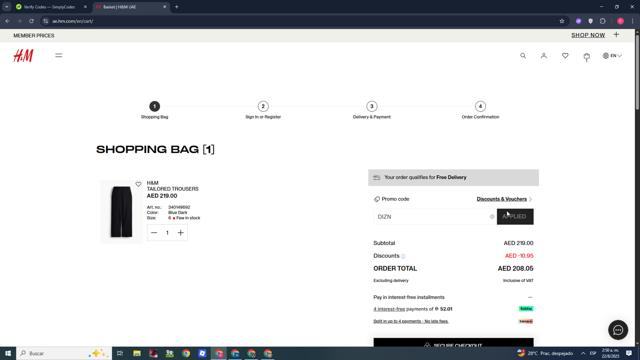Click the order total 'AED 208.05'
Image resolution: width=640 pixels, height=360 pixels.
[x=516, y=269]
